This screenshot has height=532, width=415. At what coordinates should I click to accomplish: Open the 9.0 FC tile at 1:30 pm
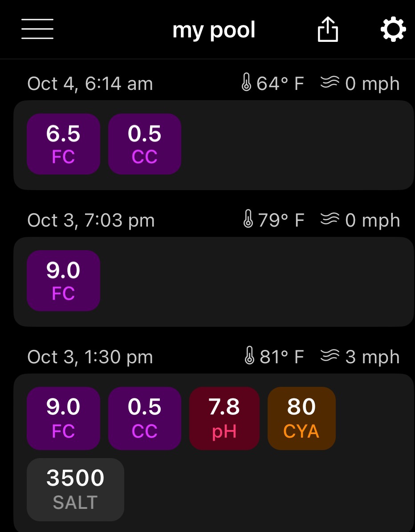[x=64, y=418]
